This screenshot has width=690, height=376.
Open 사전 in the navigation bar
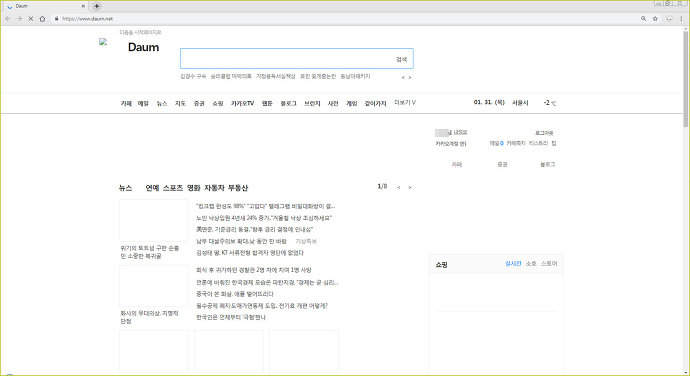[333, 103]
